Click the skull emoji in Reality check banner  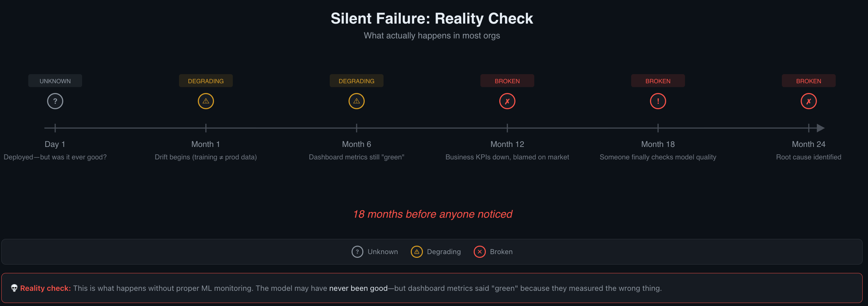pos(14,288)
